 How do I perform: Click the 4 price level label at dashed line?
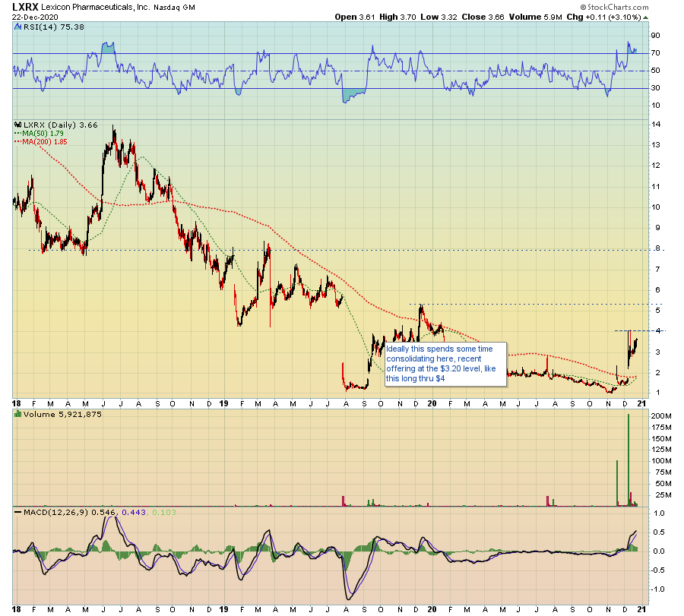pos(658,331)
